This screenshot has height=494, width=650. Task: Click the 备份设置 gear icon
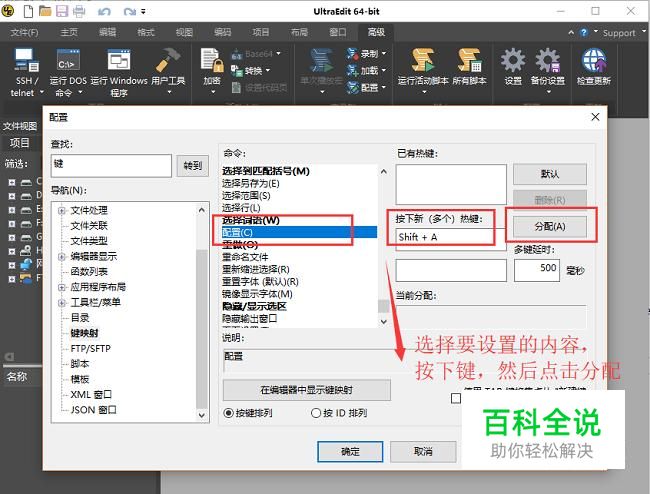click(548, 60)
